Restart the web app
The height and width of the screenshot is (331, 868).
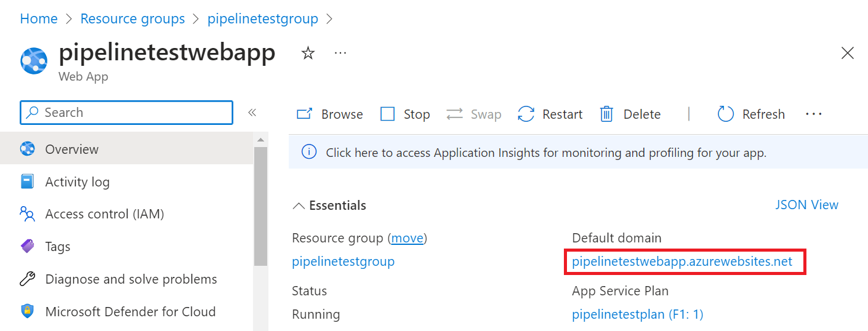coord(550,114)
